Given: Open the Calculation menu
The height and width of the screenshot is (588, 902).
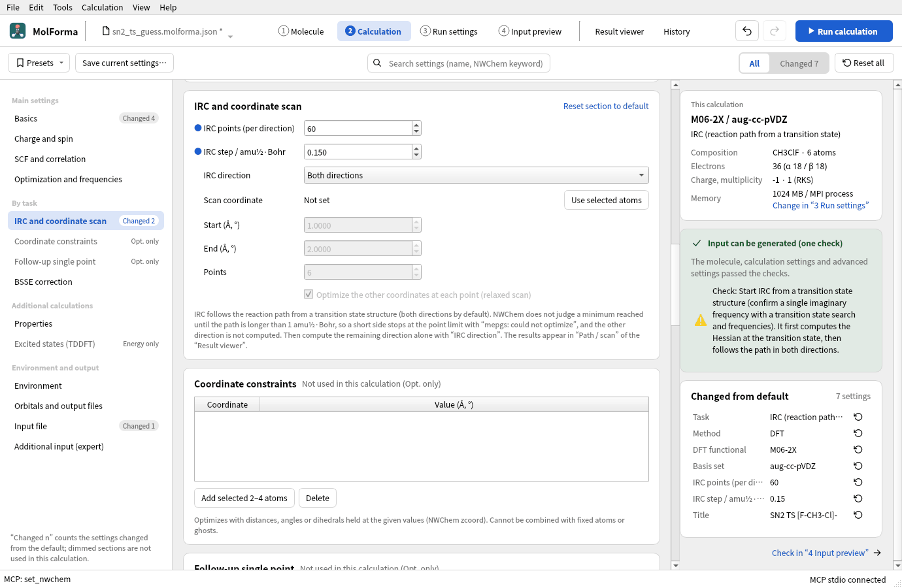Looking at the screenshot, I should pos(102,7).
